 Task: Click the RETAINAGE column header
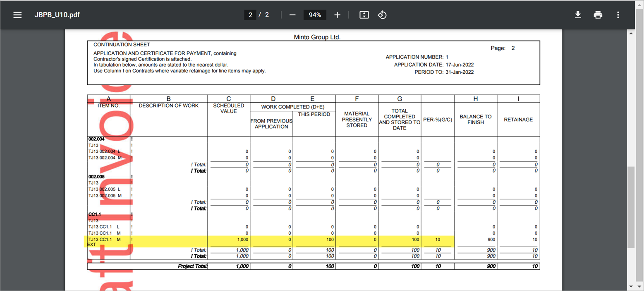pos(518,120)
